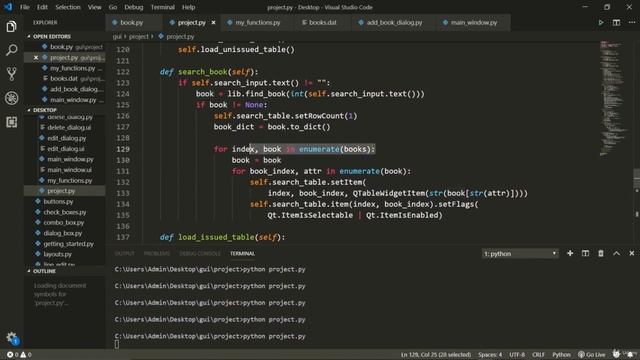The image size is (640, 360).
Task: Select language mode Python in status bar
Action: pyautogui.click(x=561, y=355)
